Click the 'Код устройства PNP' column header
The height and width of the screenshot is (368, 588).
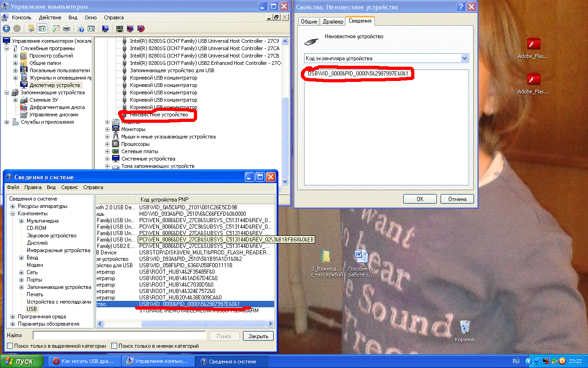pyautogui.click(x=205, y=199)
